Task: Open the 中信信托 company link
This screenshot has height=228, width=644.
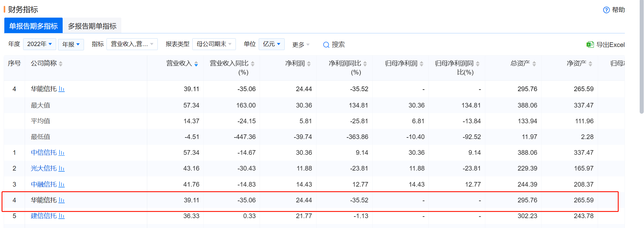Action: (x=44, y=153)
